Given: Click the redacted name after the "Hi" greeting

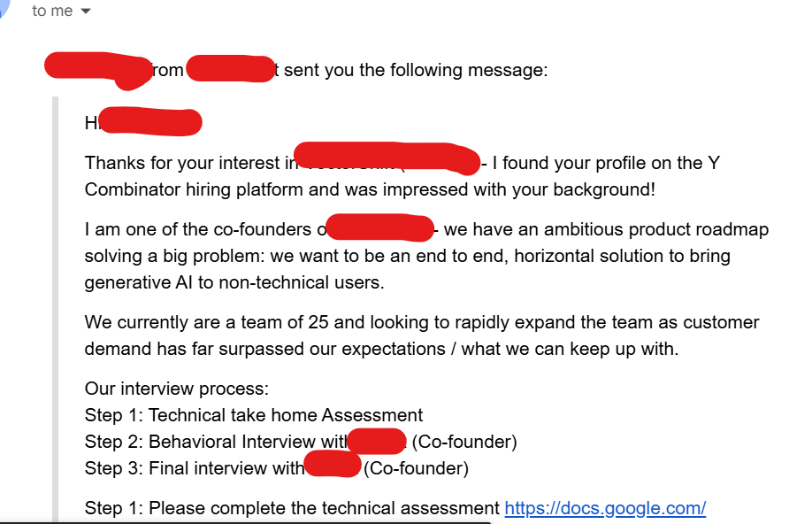Looking at the screenshot, I should [150, 122].
